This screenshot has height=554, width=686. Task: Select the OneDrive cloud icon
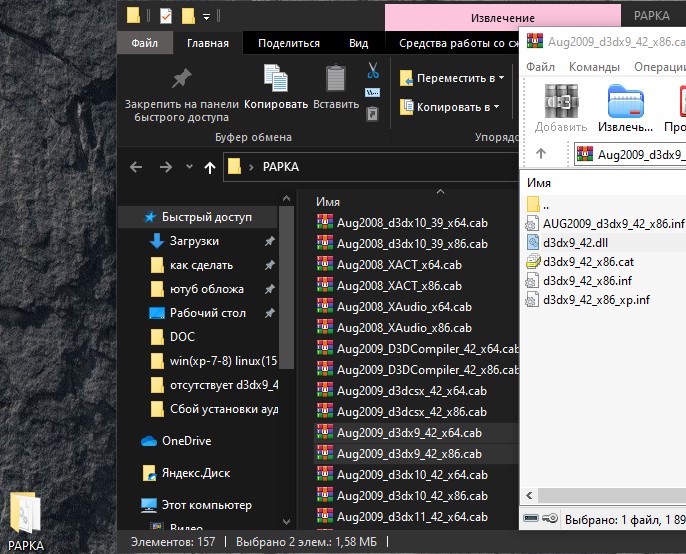coord(149,441)
